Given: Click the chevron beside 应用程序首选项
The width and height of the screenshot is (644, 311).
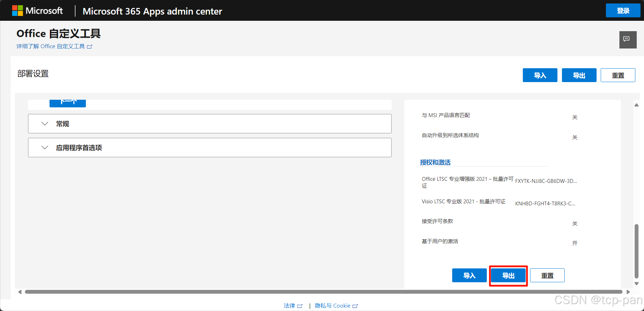Looking at the screenshot, I should [x=45, y=148].
